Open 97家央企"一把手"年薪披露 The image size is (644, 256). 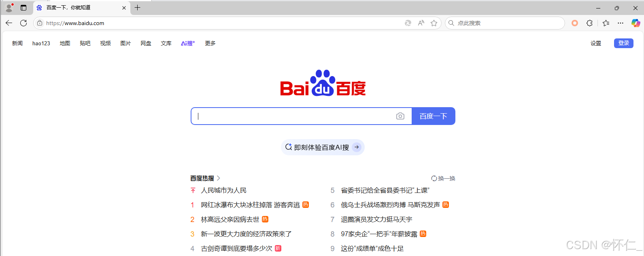click(379, 234)
